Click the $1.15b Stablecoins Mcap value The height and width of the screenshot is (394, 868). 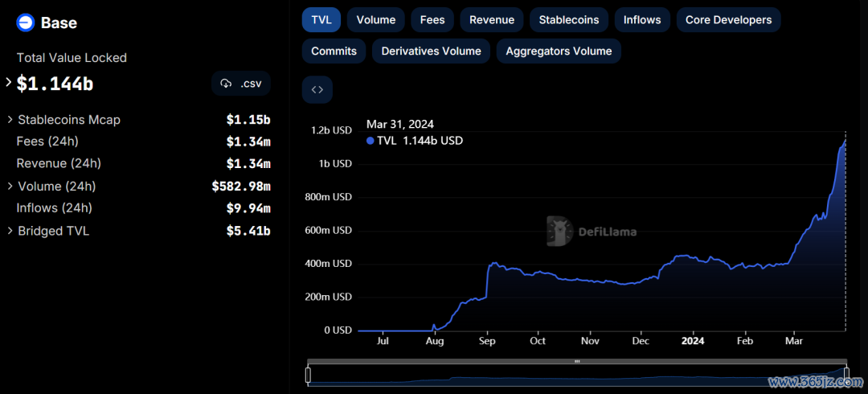248,120
